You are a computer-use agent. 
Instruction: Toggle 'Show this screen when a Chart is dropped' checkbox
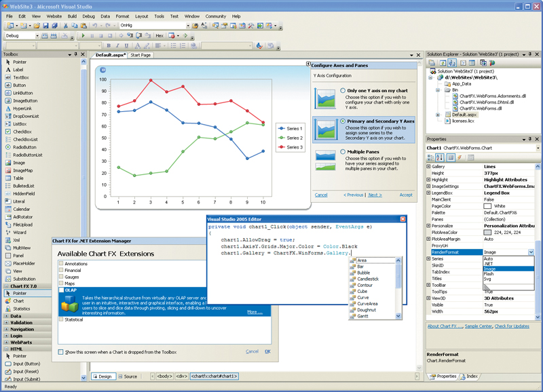pyautogui.click(x=61, y=352)
